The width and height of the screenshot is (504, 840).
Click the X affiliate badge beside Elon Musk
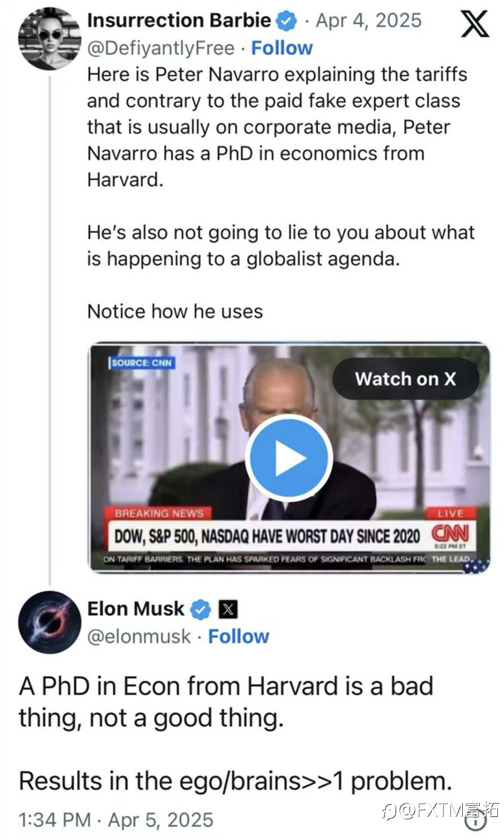pos(227,609)
